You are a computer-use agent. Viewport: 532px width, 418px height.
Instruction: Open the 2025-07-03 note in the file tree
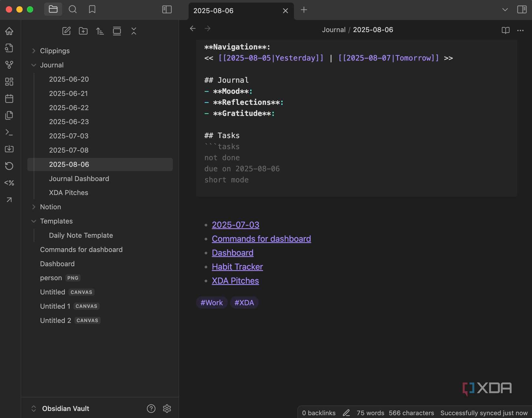69,136
